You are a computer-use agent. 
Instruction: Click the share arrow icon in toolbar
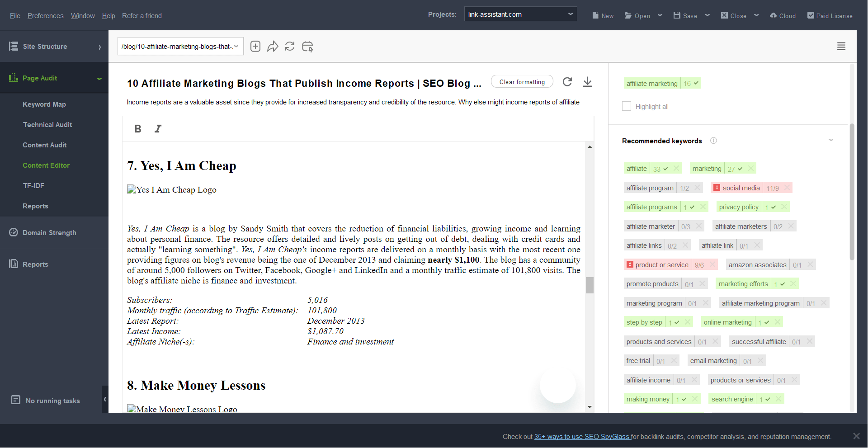tap(273, 47)
